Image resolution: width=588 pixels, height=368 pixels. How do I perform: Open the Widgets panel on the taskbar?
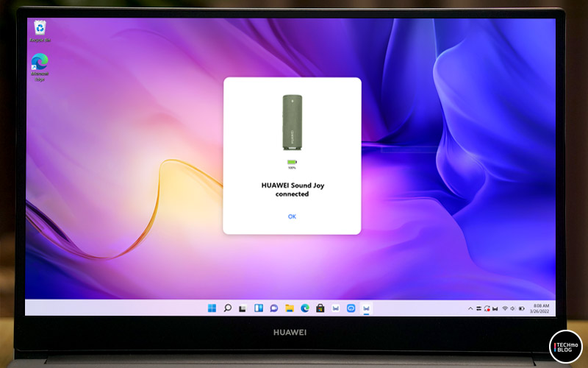[x=259, y=308]
